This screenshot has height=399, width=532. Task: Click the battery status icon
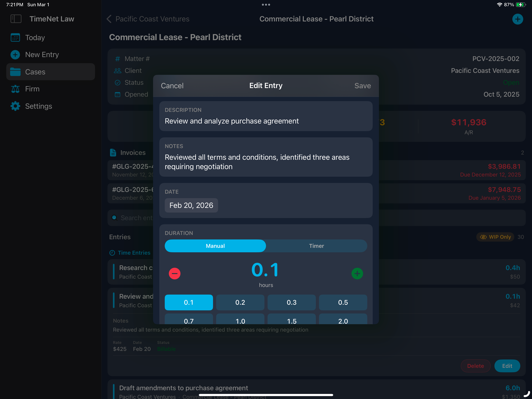click(521, 4)
